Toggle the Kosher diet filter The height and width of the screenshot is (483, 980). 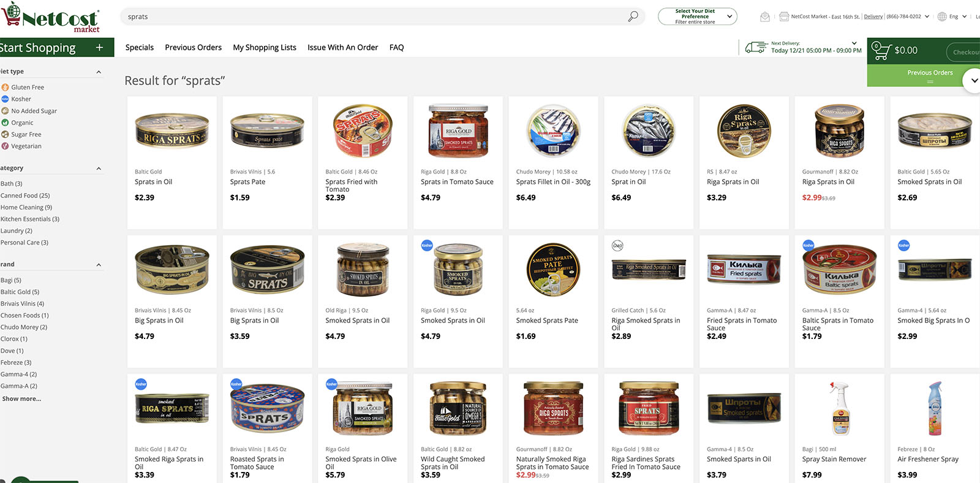pyautogui.click(x=17, y=99)
